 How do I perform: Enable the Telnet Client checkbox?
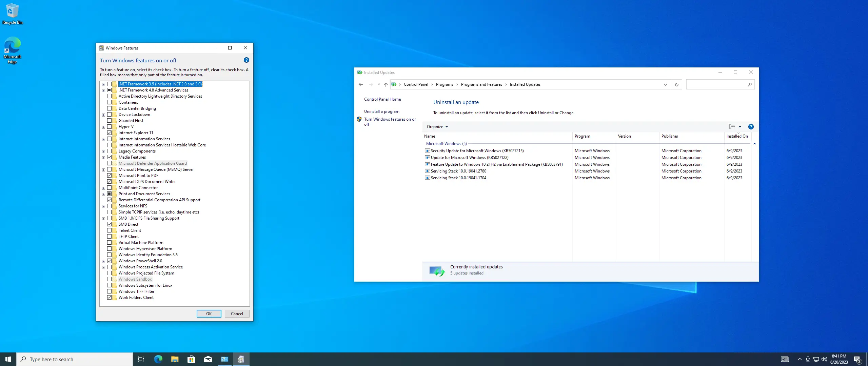[109, 230]
